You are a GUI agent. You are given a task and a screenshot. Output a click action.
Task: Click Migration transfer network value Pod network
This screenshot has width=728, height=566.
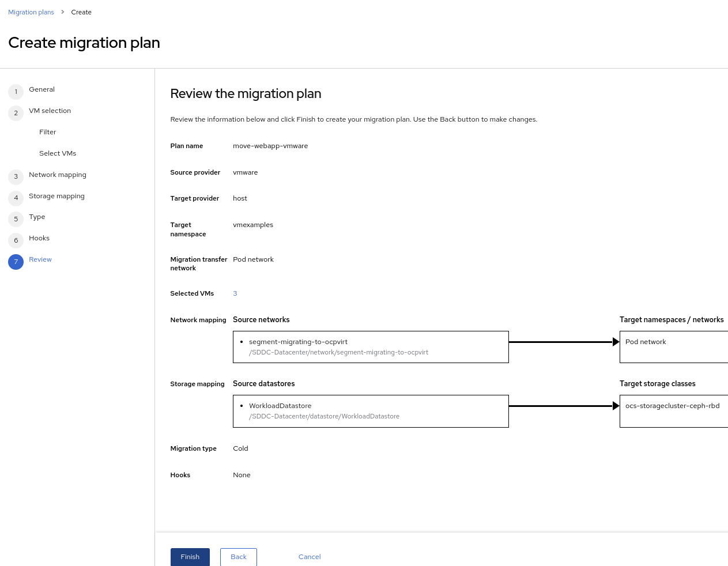[253, 259]
